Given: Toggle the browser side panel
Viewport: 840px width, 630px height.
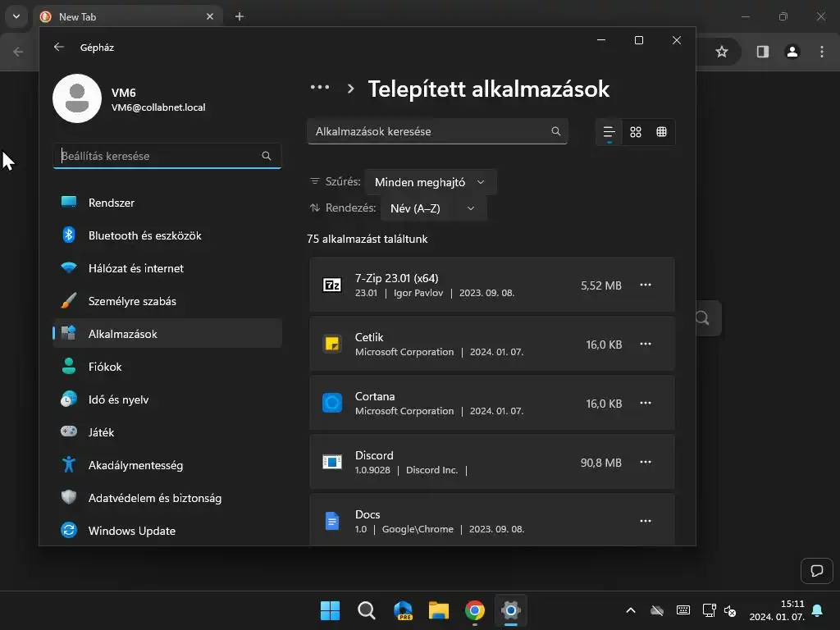Looking at the screenshot, I should [762, 52].
